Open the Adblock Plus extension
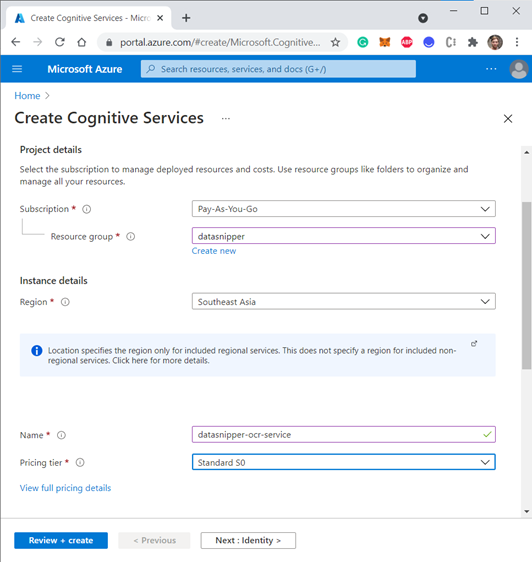532x562 pixels. click(407, 42)
